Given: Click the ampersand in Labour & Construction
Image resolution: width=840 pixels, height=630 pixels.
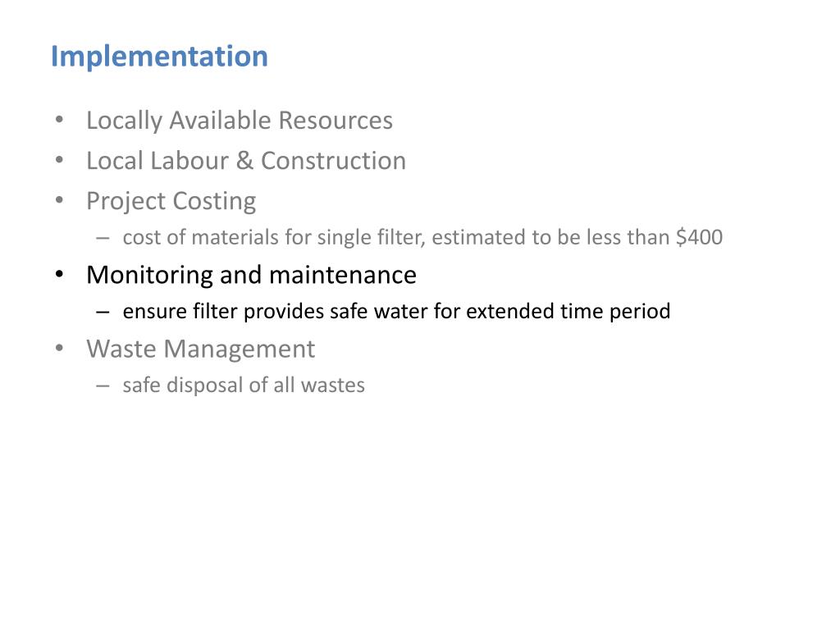Looking at the screenshot, I should [x=244, y=161].
